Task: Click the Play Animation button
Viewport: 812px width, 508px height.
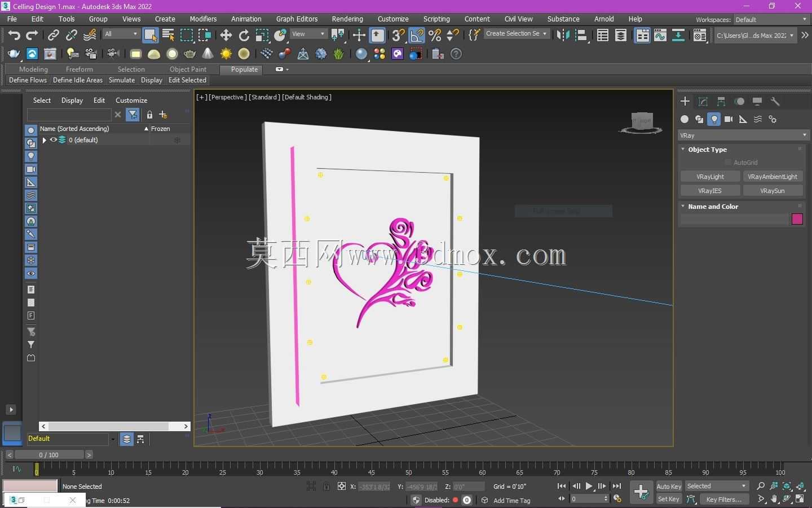Action: pos(589,486)
